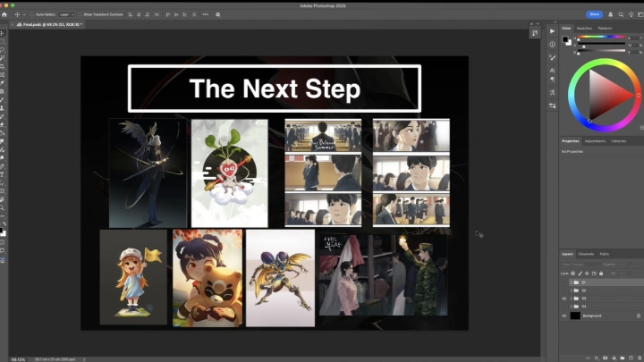Open the status bar document info arrow
Image resolution: width=644 pixels, height=362 pixels.
pos(84,359)
